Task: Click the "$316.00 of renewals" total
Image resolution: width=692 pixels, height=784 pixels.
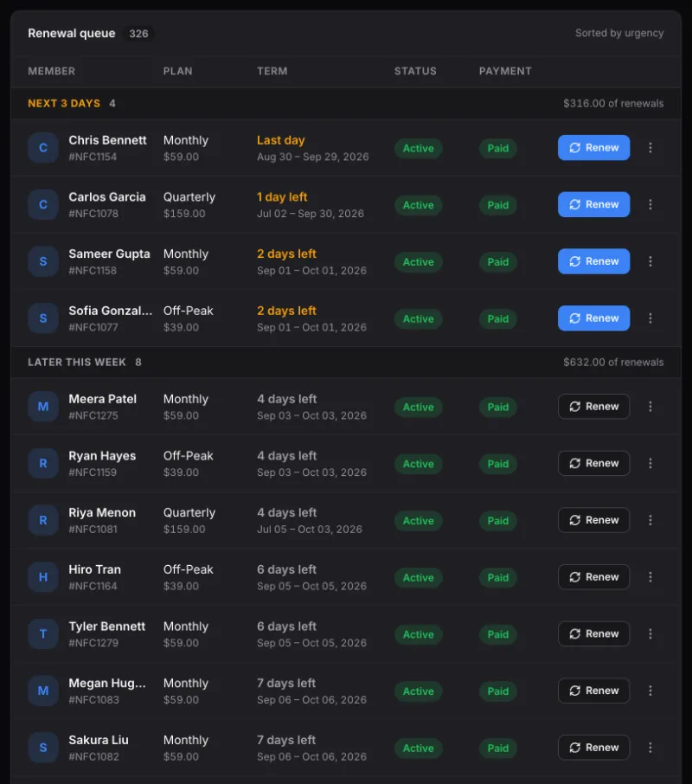Action: tap(613, 104)
